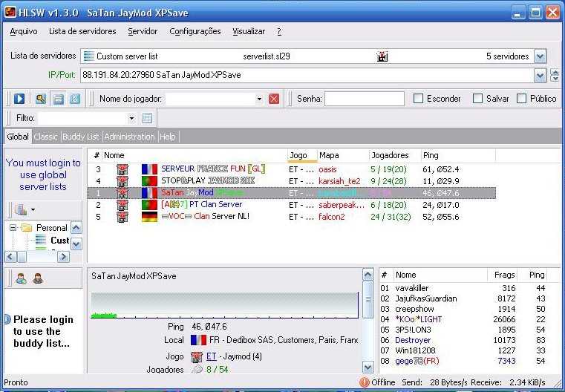Viewport: 565px width, 392px height.
Task: Switch to the Classic tab
Action: (46, 137)
